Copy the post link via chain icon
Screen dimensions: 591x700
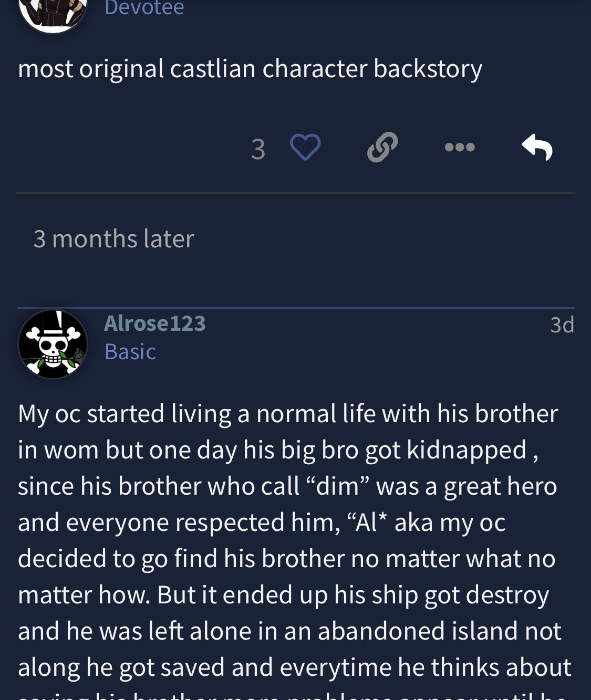coord(382,147)
